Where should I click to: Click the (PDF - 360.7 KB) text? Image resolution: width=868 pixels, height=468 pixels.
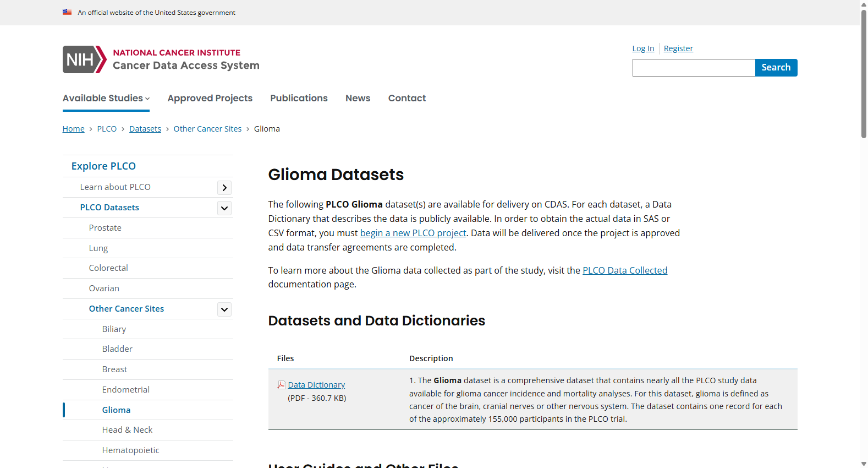[x=317, y=398]
